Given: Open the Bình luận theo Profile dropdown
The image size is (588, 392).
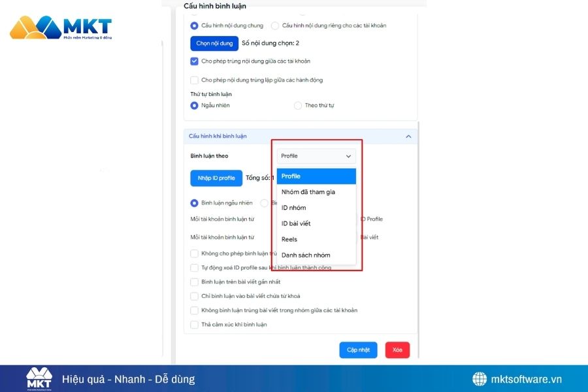Looking at the screenshot, I should point(316,156).
